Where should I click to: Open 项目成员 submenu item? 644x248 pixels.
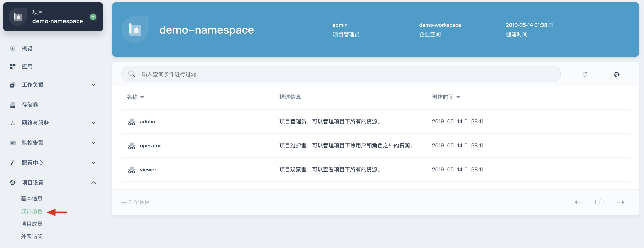pos(32,224)
